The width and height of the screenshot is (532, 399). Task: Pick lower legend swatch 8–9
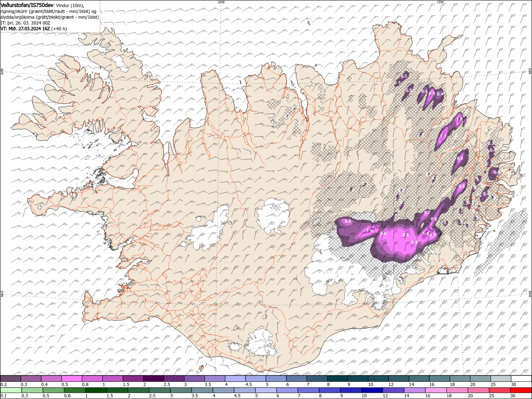(x=330, y=390)
